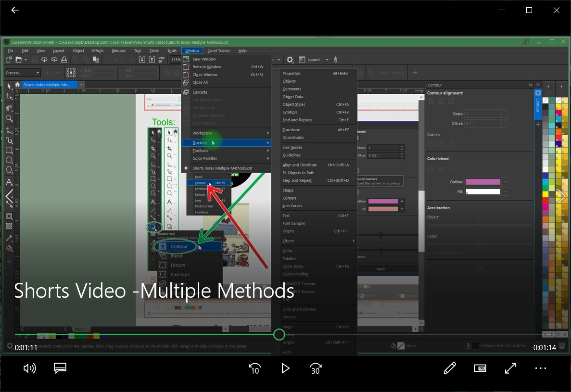The width and height of the screenshot is (571, 392).
Task: Open the volume control speaker icon
Action: click(x=30, y=368)
